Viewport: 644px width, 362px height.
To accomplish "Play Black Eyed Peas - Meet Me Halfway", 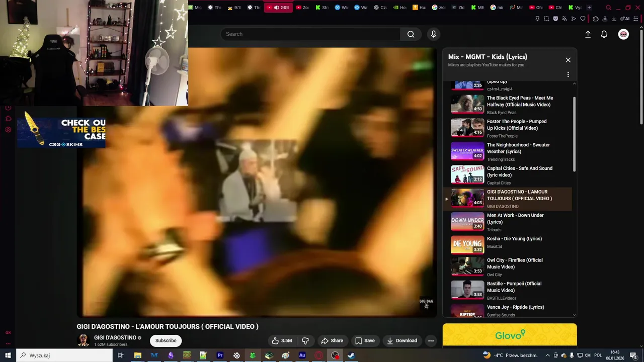I will (x=508, y=105).
